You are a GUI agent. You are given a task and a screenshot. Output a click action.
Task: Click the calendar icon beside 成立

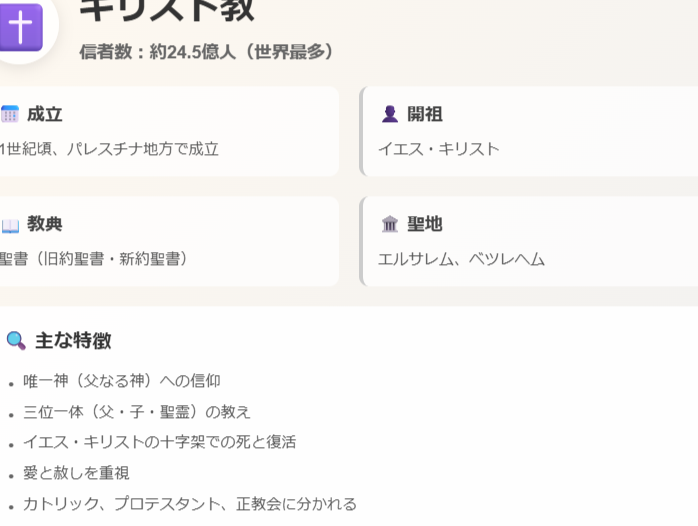tap(9, 114)
